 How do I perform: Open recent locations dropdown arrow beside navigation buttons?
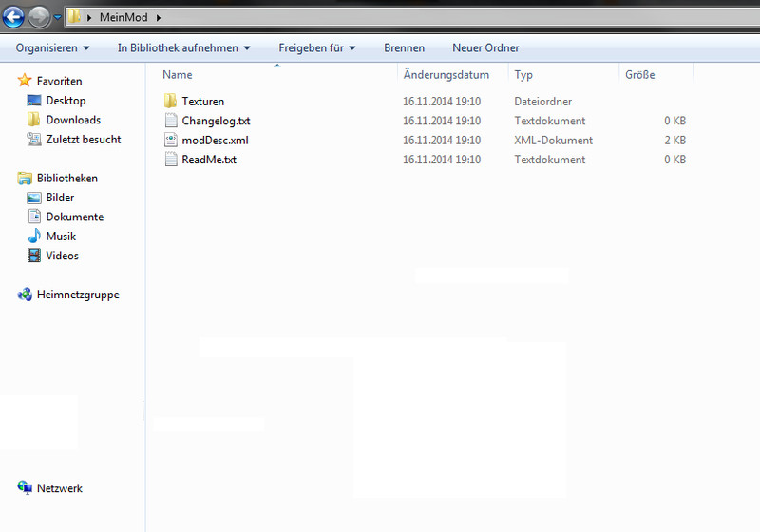pyautogui.click(x=57, y=17)
